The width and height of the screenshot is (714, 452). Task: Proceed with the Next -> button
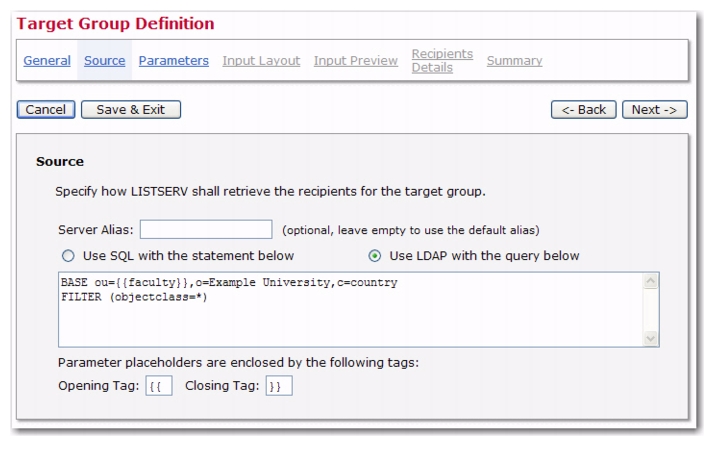pos(655,110)
